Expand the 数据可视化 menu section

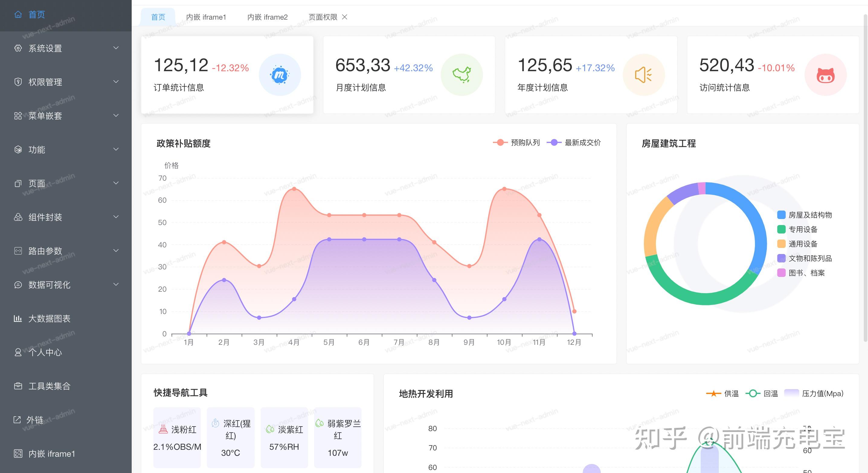coord(49,285)
